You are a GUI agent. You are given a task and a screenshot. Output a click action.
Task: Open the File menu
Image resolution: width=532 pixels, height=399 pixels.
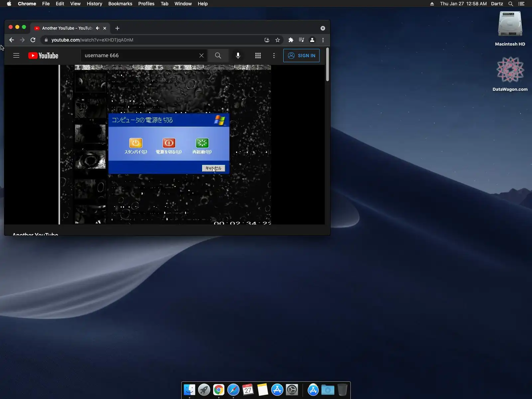point(46,4)
